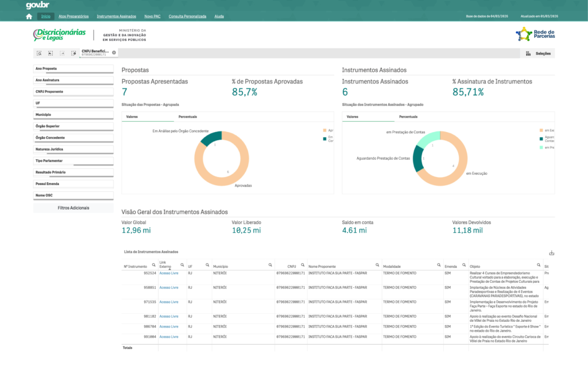Remove the CNPJ Beneficiário selection chip

114,52
